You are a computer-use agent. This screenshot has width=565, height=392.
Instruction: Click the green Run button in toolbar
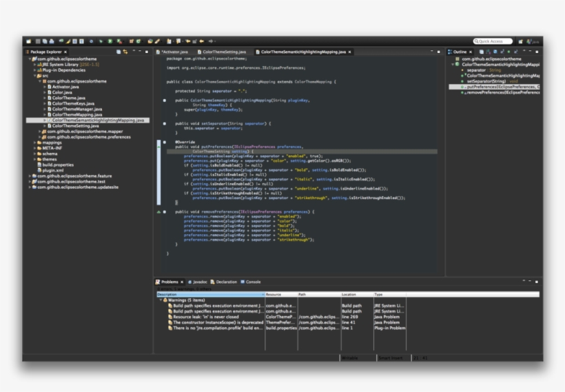[110, 41]
